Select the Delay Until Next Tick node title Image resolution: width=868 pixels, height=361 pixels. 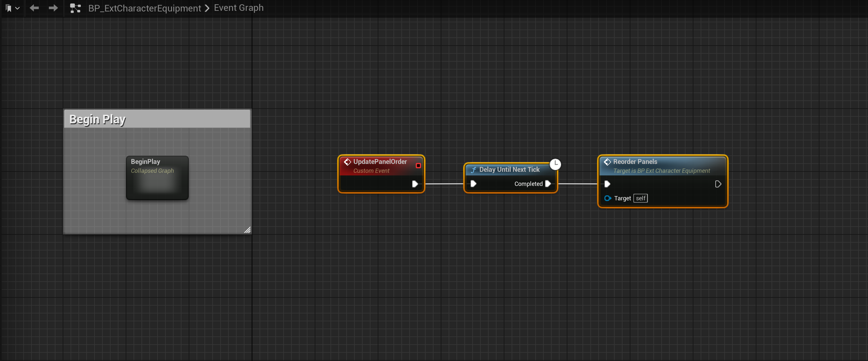[x=509, y=170]
